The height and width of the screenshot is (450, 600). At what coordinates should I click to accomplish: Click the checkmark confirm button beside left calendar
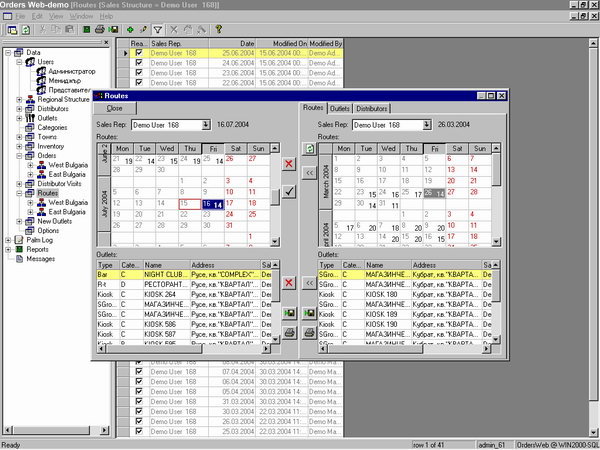click(x=289, y=190)
